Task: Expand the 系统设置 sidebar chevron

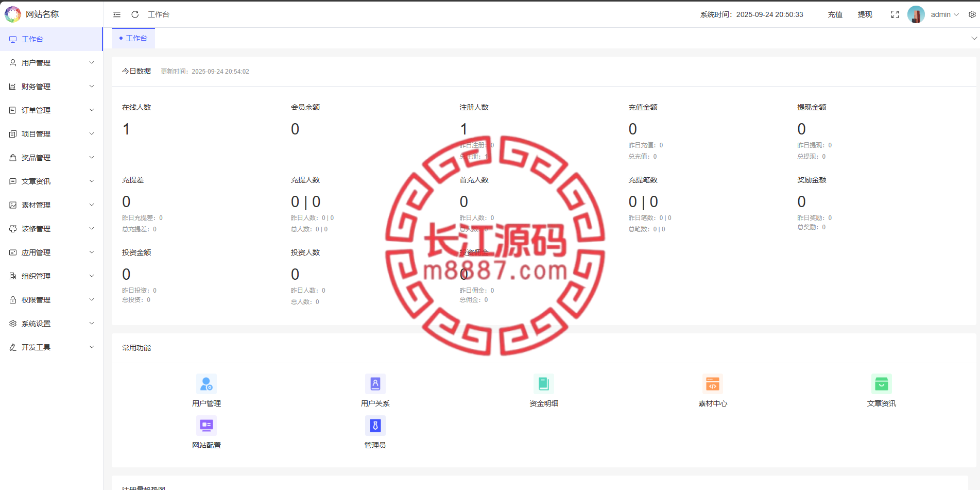Action: (x=92, y=324)
